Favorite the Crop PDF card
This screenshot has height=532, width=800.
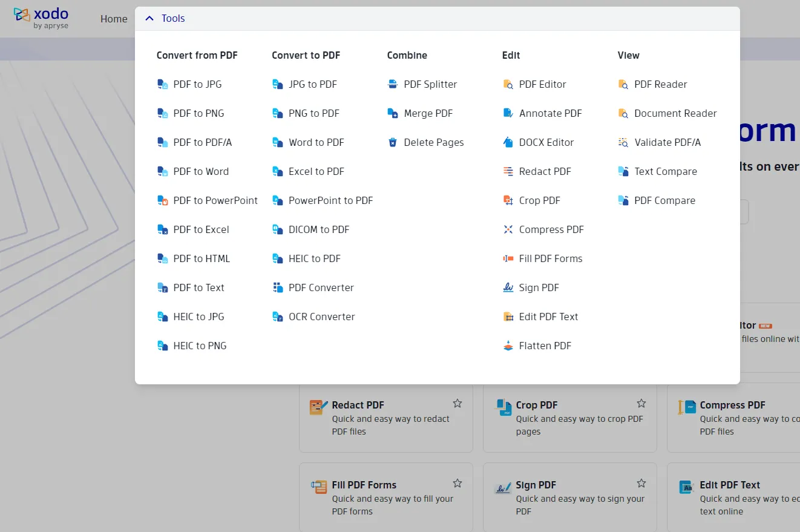(641, 403)
